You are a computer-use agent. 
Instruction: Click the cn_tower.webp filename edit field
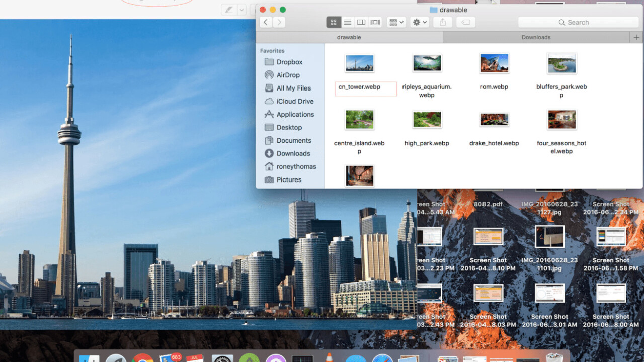tap(366, 88)
